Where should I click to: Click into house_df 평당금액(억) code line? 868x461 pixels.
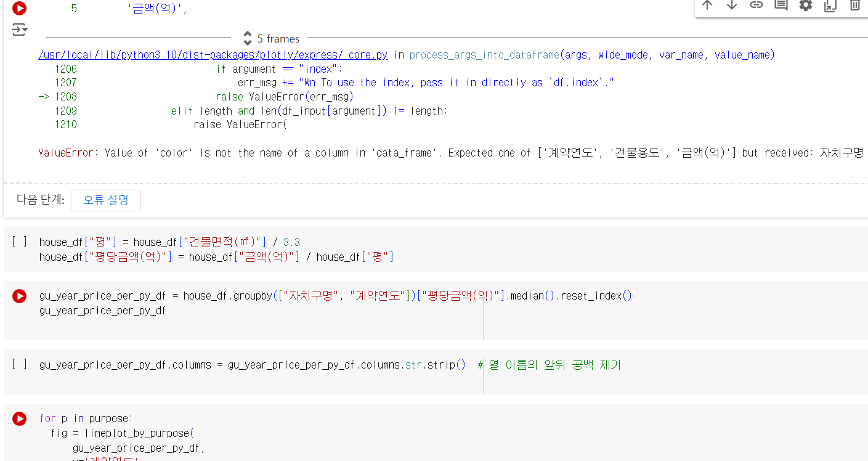click(217, 257)
